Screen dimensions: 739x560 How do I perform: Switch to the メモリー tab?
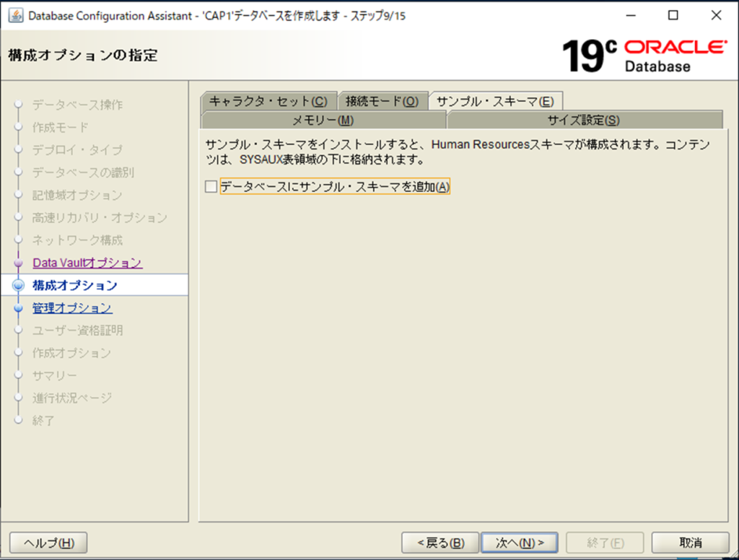(x=323, y=121)
